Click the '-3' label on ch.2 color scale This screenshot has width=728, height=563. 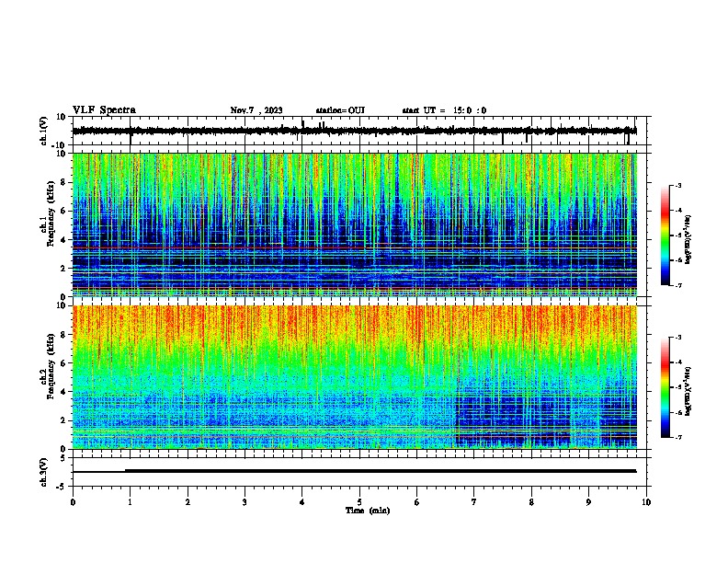677,338
